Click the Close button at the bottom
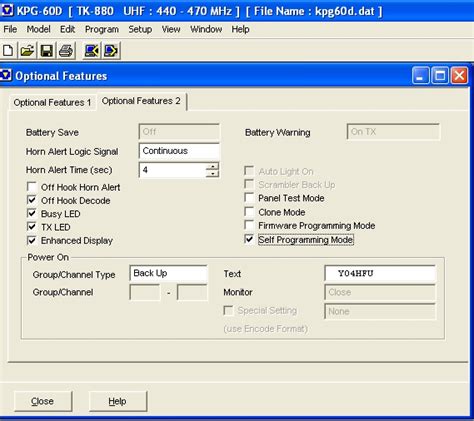 coord(43,401)
